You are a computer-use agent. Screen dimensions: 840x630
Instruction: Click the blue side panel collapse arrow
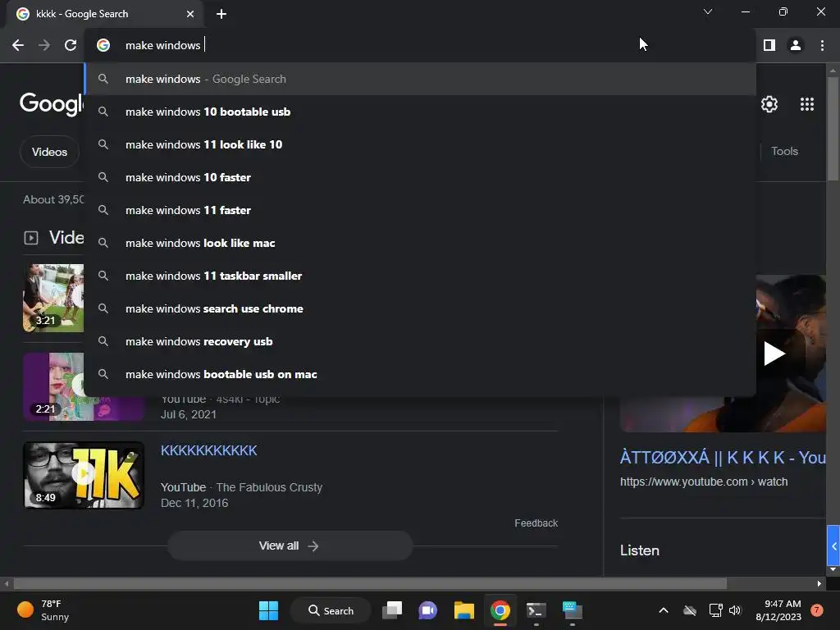[833, 546]
